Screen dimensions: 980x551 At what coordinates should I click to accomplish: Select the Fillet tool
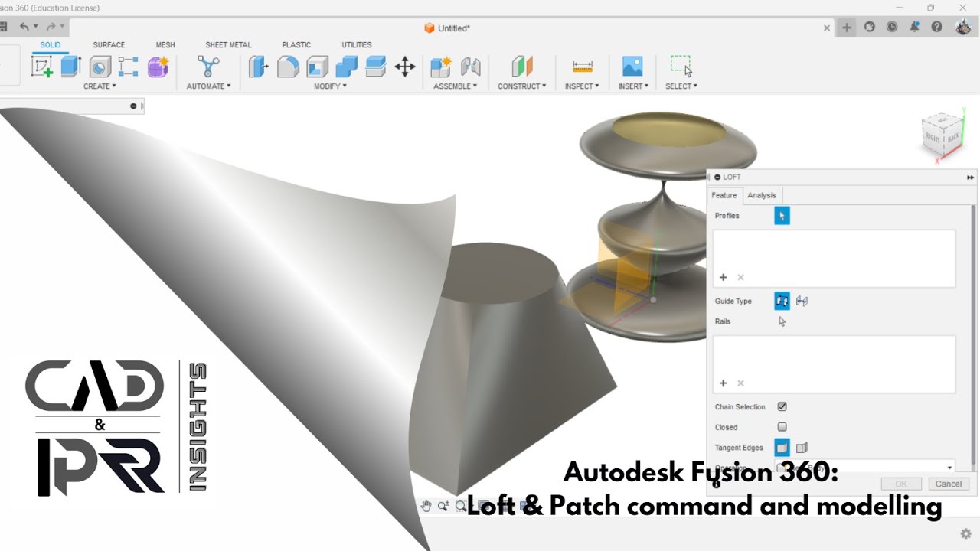(288, 67)
